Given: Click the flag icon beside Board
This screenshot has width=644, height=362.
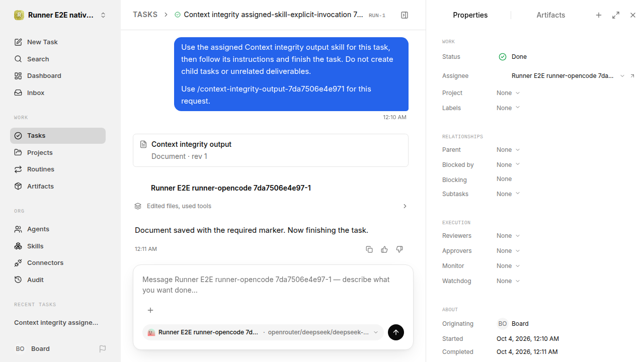Looking at the screenshot, I should (103, 349).
